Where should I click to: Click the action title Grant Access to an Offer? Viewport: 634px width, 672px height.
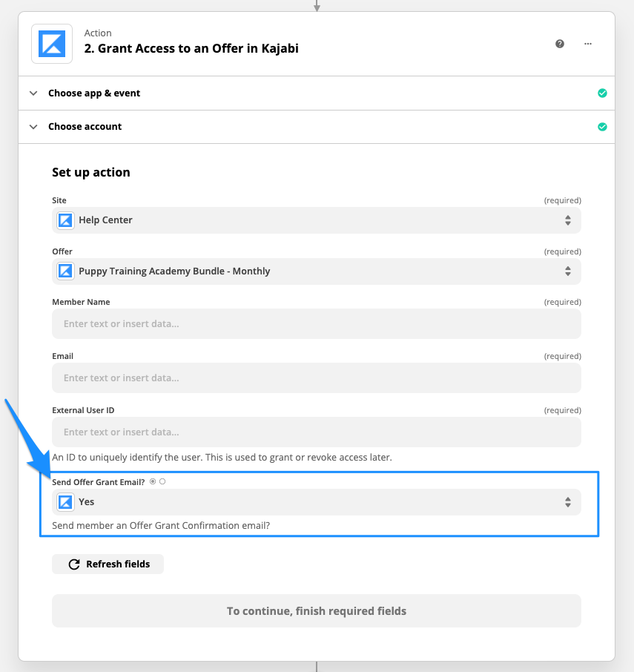(x=191, y=48)
